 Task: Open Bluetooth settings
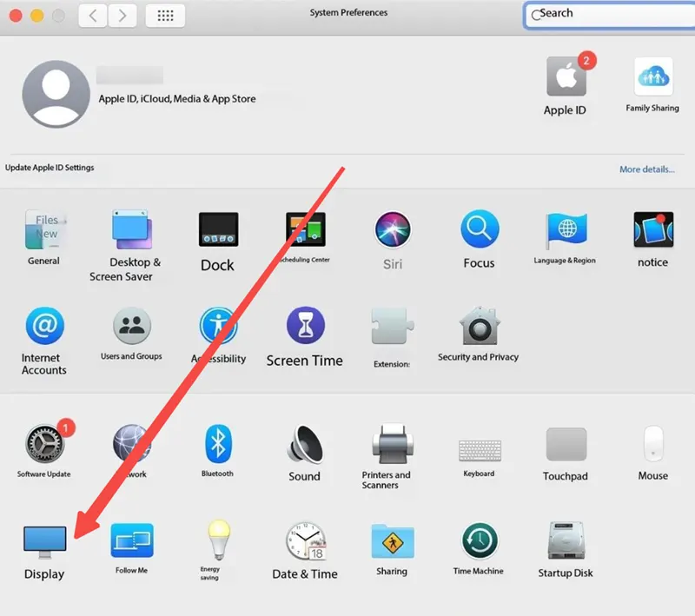tap(215, 445)
